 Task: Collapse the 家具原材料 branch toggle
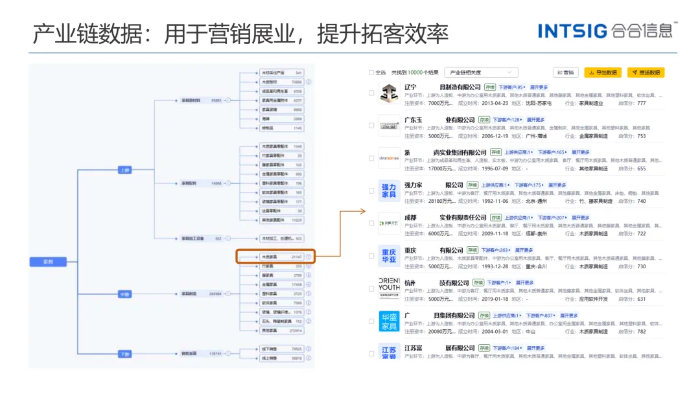pyautogui.click(x=228, y=100)
